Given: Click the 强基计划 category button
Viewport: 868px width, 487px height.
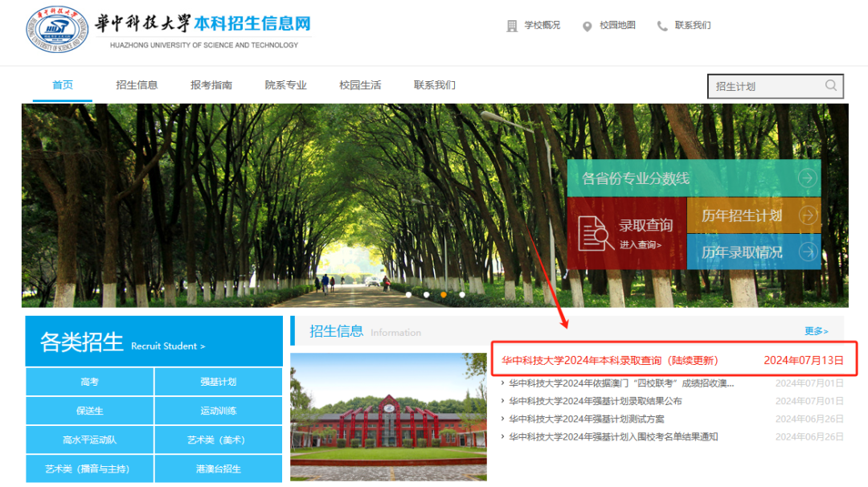Looking at the screenshot, I should pyautogui.click(x=219, y=382).
